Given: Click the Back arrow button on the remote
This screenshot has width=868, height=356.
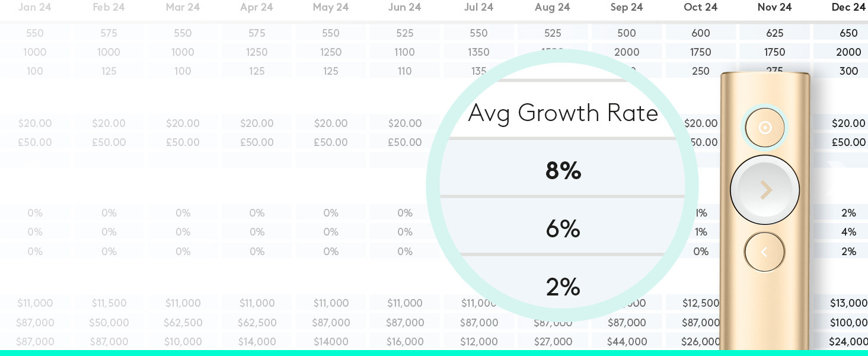Looking at the screenshot, I should coord(765,252).
